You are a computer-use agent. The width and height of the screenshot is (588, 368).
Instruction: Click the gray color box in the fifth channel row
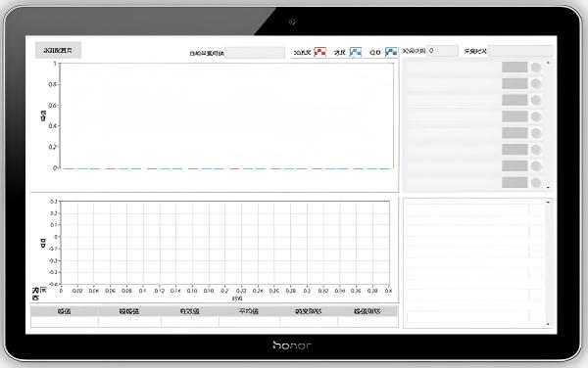pos(514,133)
